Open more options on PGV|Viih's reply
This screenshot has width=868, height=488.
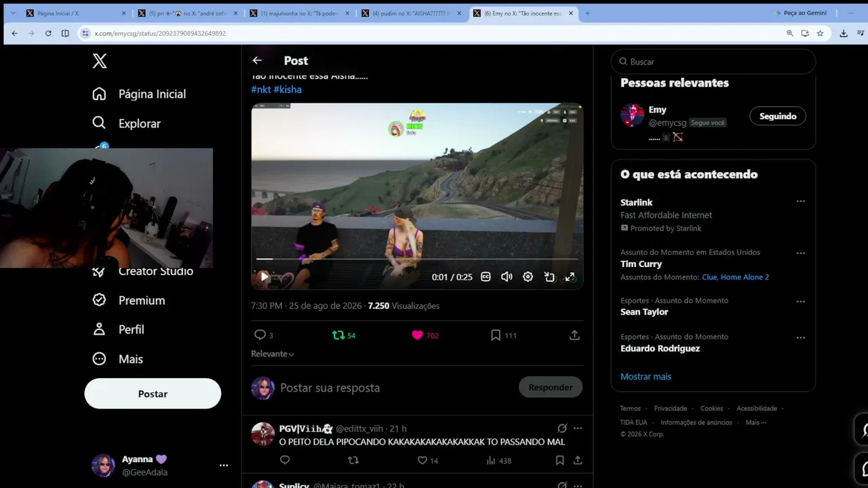578,428
